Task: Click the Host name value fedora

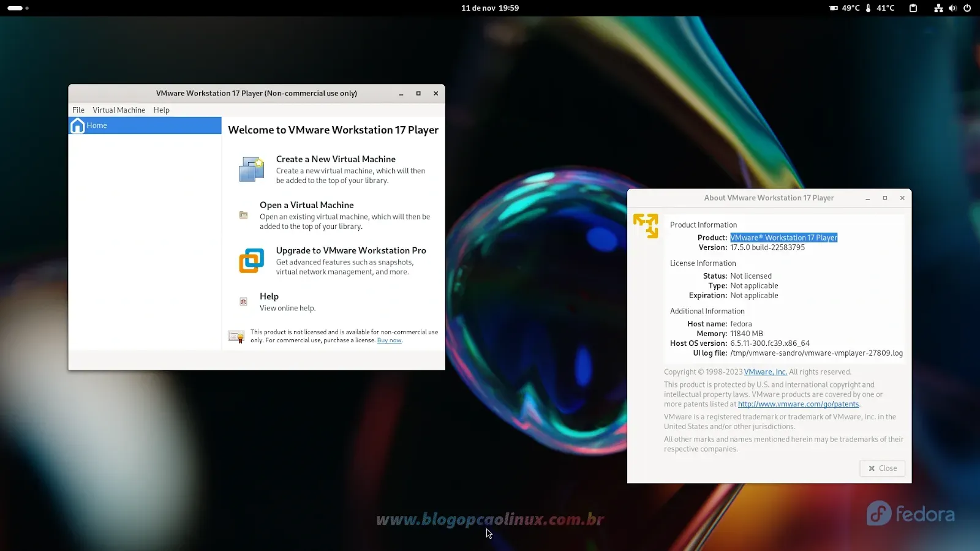Action: 741,324
